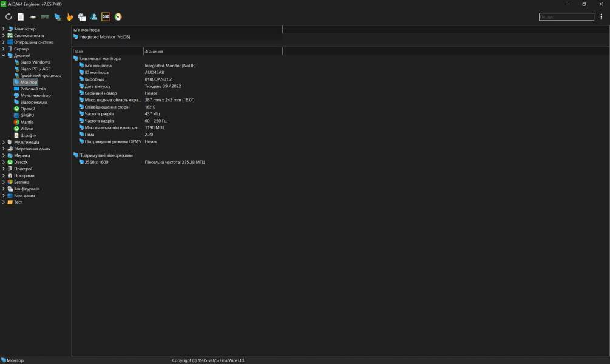
Task: Expand the Мультимедіа tree node
Action: tap(4, 142)
